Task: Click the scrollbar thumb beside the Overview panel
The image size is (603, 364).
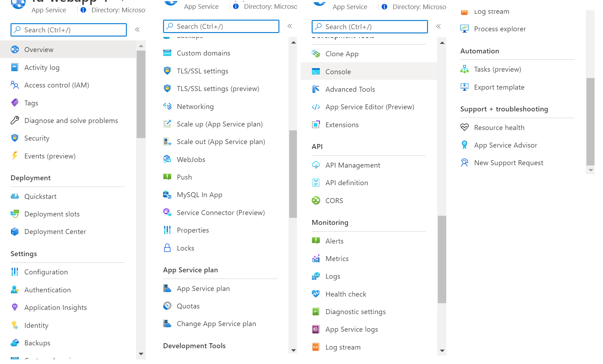Action: coord(141,94)
